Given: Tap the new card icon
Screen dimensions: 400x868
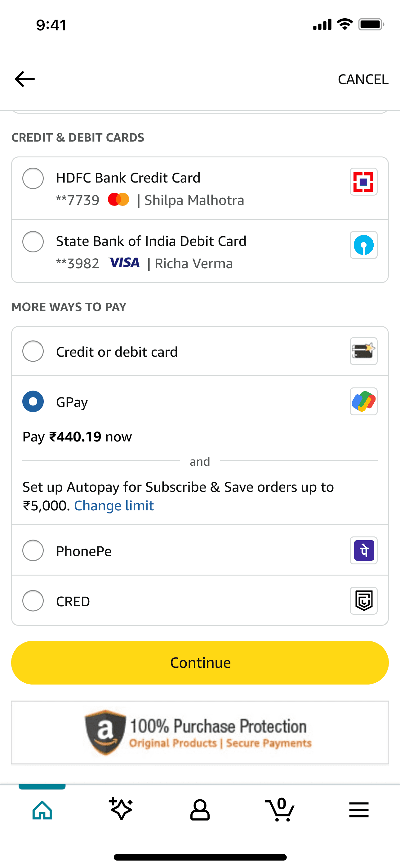Looking at the screenshot, I should [363, 351].
